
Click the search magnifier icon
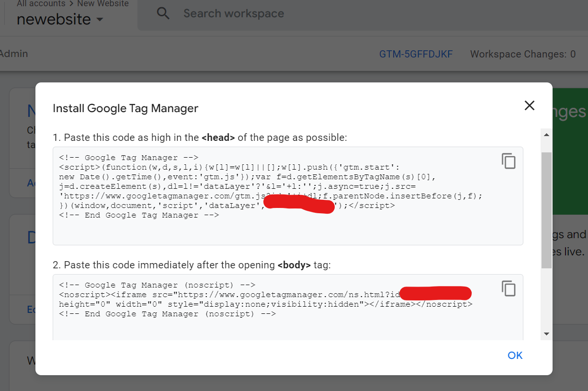point(163,13)
